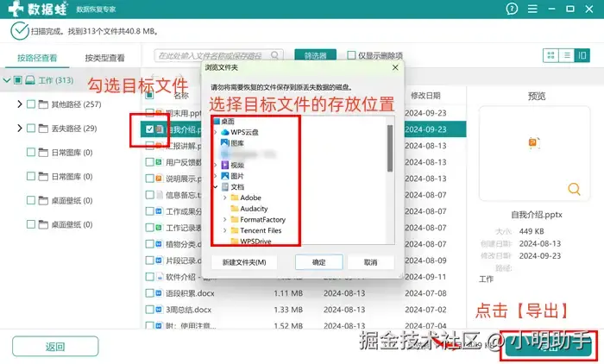Expand the Tencent Files folder node
604x364 pixels.
225,230
